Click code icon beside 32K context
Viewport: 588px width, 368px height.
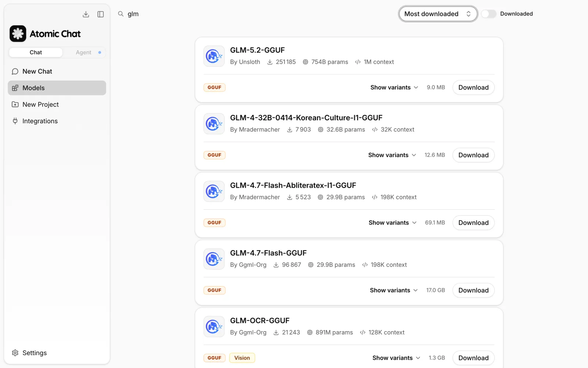point(375,130)
